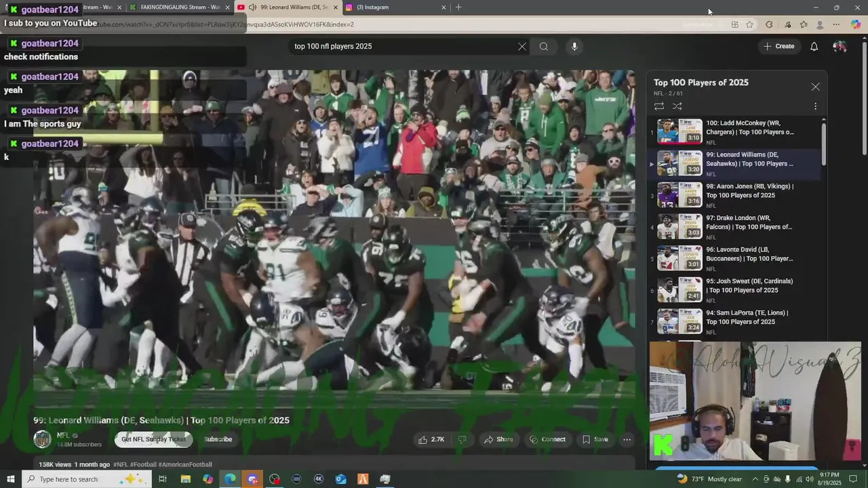Close the Instagram tab
This screenshot has height=488, width=868.
444,7
